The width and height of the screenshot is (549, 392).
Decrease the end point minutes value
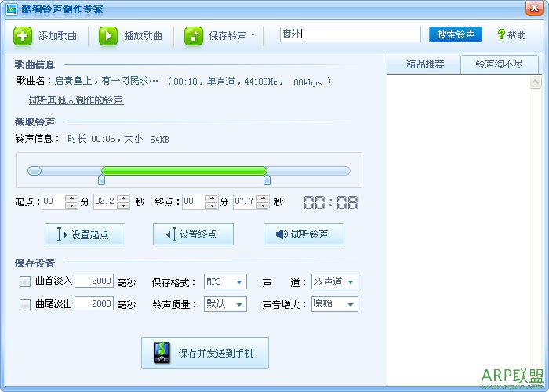point(212,205)
